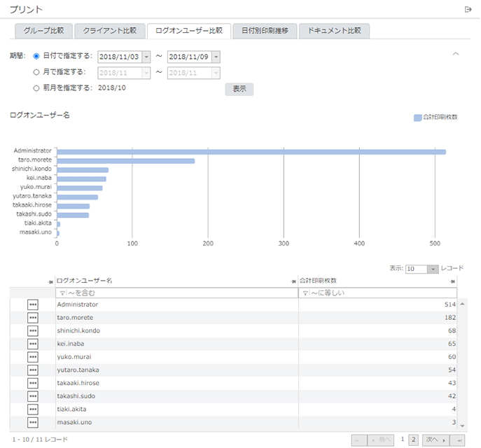Expand the records-per-page dropdown
Image resolution: width=481 pixels, height=448 pixels.
point(433,269)
